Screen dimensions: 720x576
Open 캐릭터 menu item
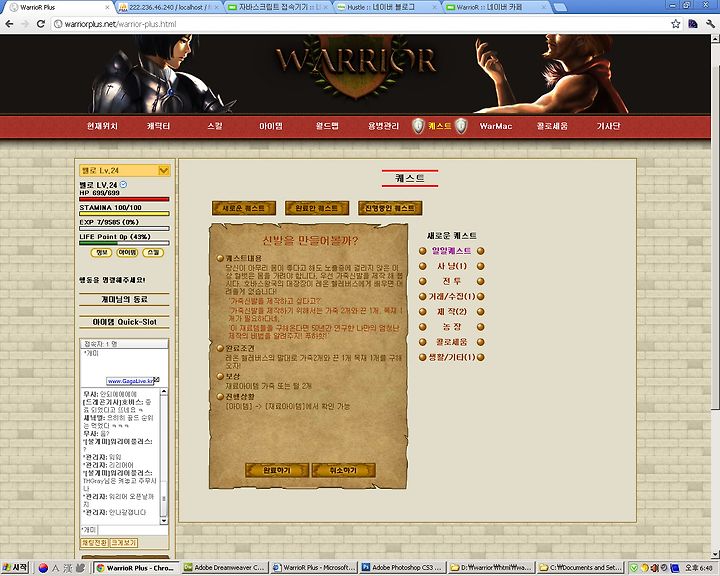158,126
